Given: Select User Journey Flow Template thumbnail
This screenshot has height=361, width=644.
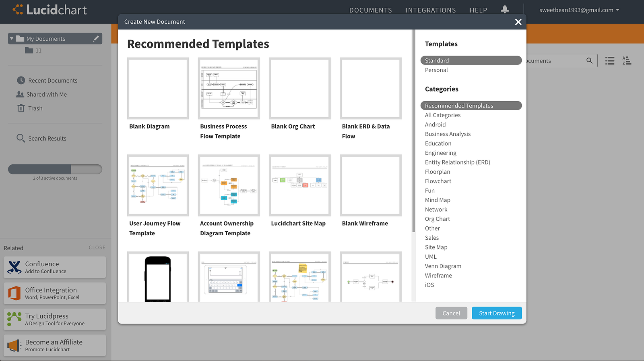Looking at the screenshot, I should pyautogui.click(x=158, y=185).
